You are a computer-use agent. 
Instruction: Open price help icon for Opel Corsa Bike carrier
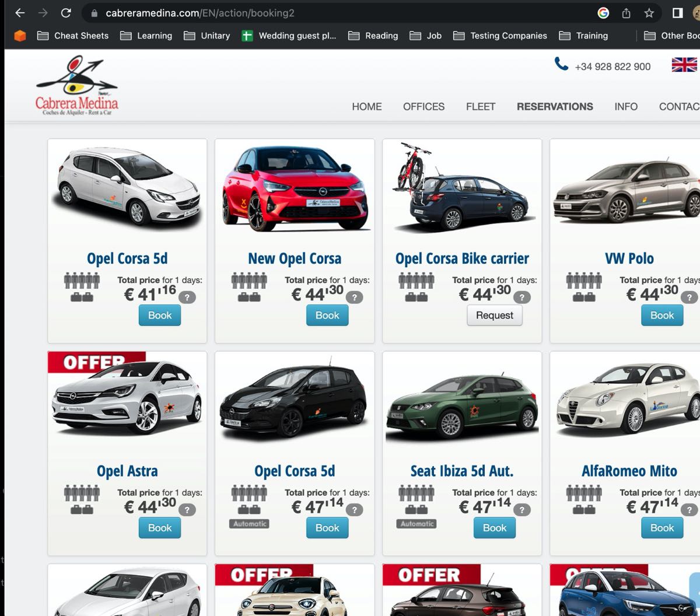pyautogui.click(x=521, y=297)
